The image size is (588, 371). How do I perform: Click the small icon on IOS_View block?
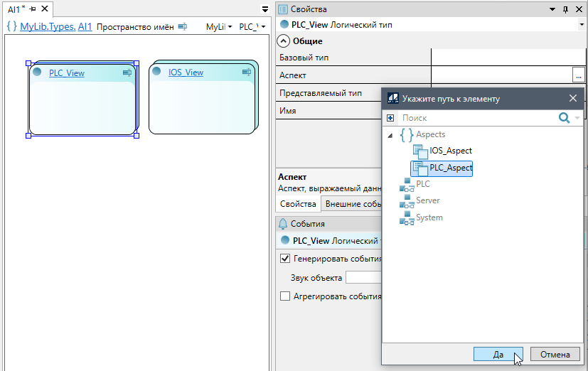247,72
